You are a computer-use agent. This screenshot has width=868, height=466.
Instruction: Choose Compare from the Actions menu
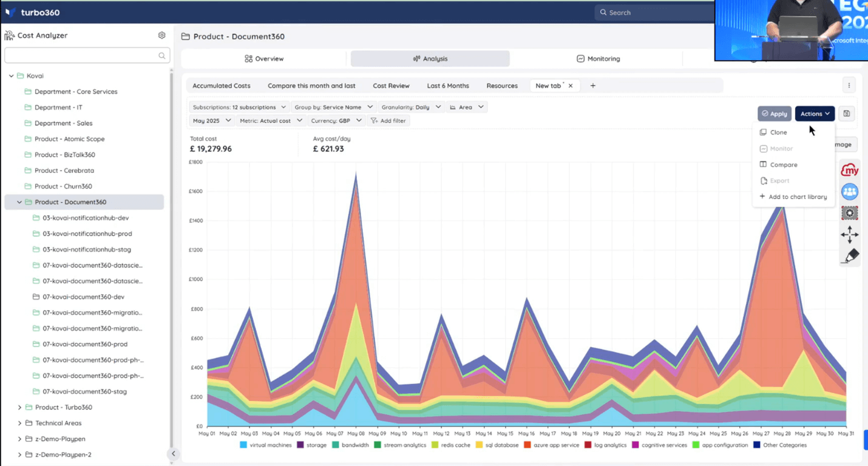pyautogui.click(x=783, y=164)
